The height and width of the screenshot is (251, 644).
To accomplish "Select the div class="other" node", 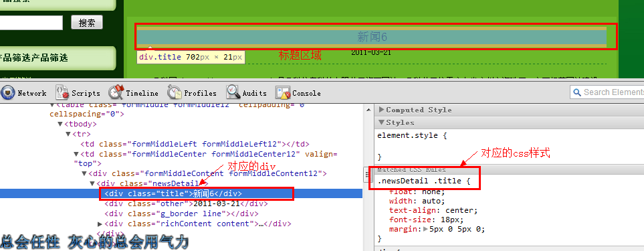I will 186,203.
